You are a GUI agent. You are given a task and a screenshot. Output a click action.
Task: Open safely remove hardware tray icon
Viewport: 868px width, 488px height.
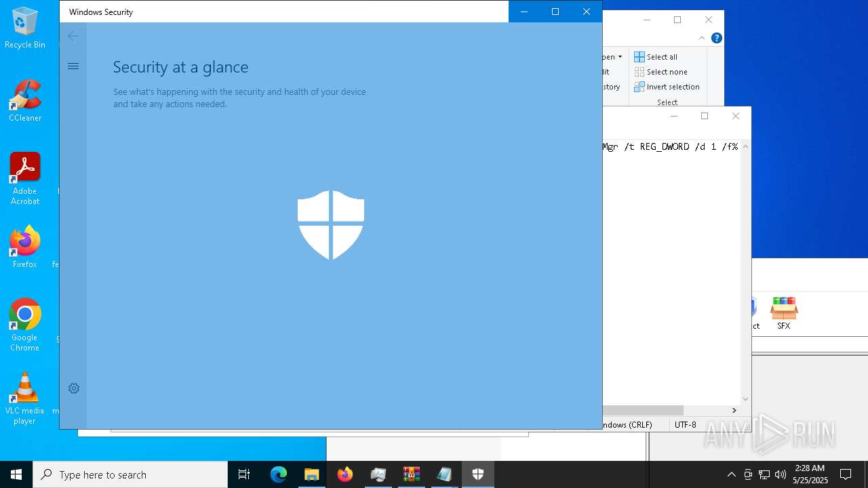[x=748, y=474]
